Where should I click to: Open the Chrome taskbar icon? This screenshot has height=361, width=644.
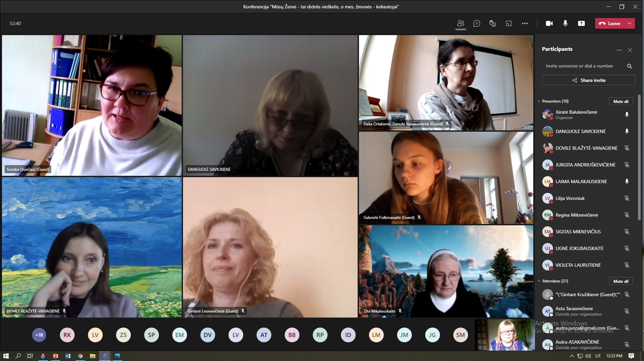(80, 356)
